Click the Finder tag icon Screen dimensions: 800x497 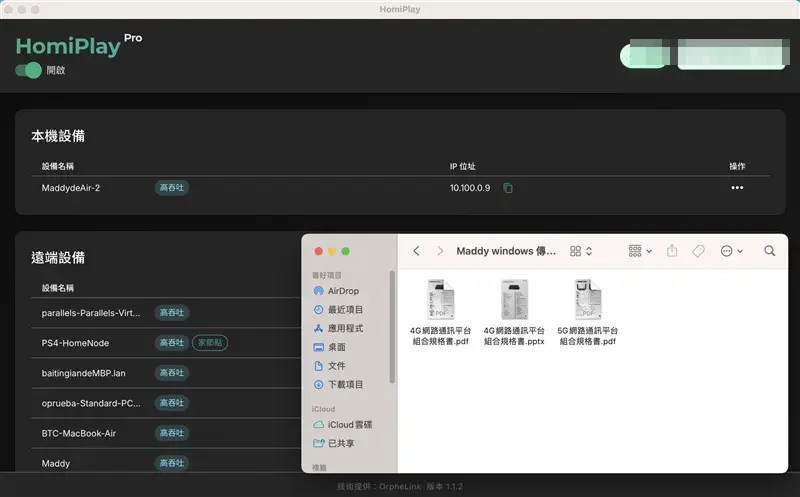click(x=698, y=251)
